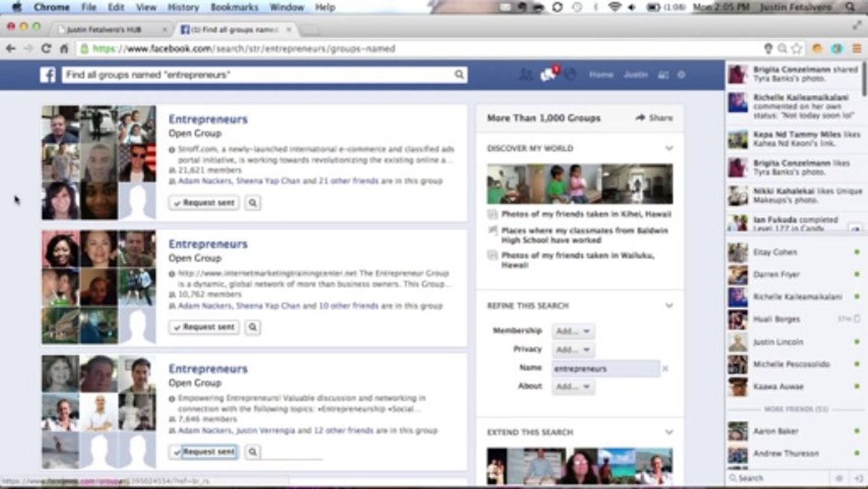Click Discover My World photo thumbnail strip
Viewport: 868px width, 489px height.
(x=580, y=183)
